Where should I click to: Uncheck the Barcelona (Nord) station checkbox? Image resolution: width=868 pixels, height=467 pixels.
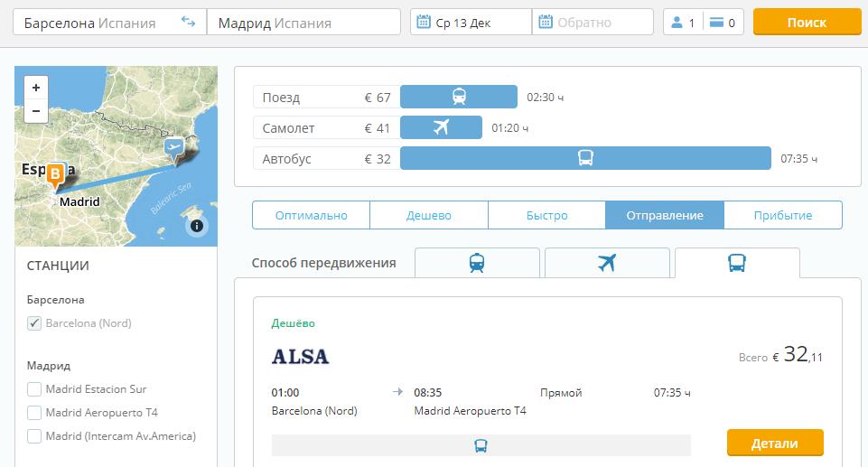(34, 323)
